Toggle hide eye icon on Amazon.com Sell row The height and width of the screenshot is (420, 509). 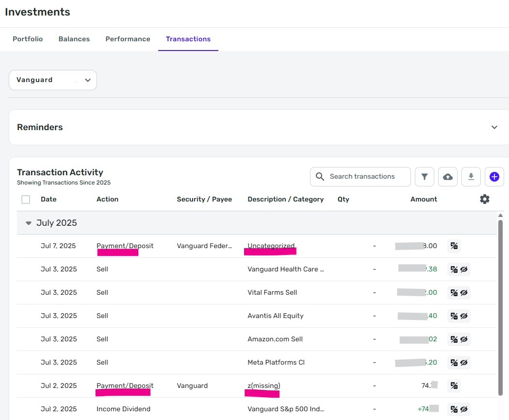click(464, 339)
